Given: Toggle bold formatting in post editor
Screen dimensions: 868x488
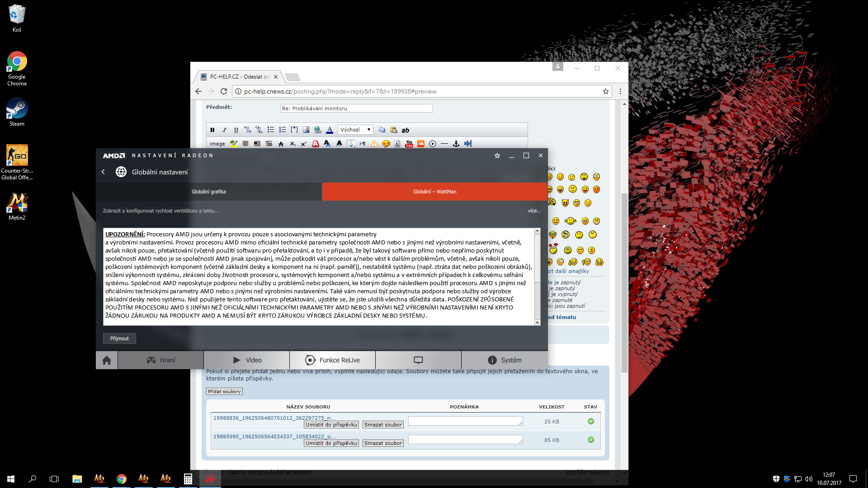Looking at the screenshot, I should click(212, 130).
